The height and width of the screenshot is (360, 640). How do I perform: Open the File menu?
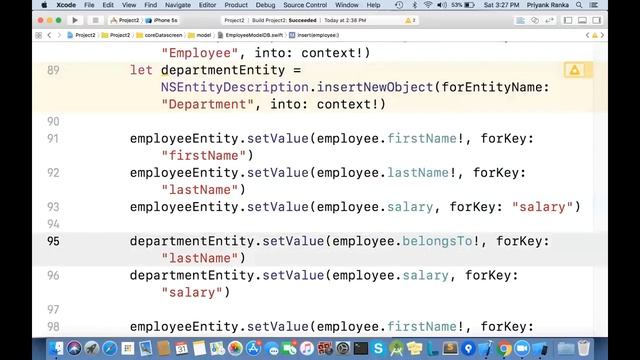[x=89, y=5]
